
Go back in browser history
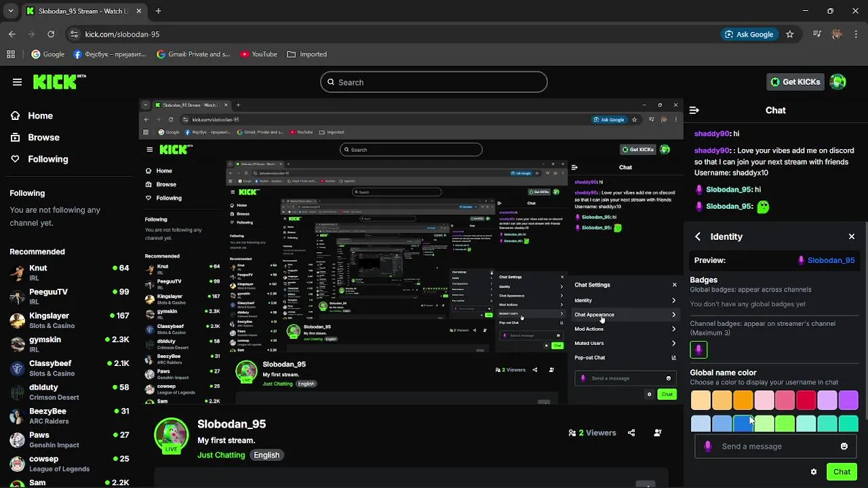coord(12,34)
